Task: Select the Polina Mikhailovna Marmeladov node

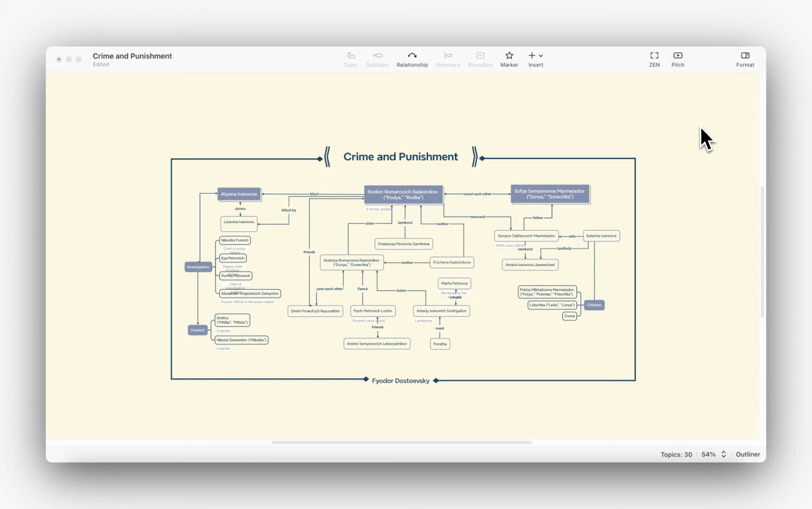Action: (x=547, y=292)
